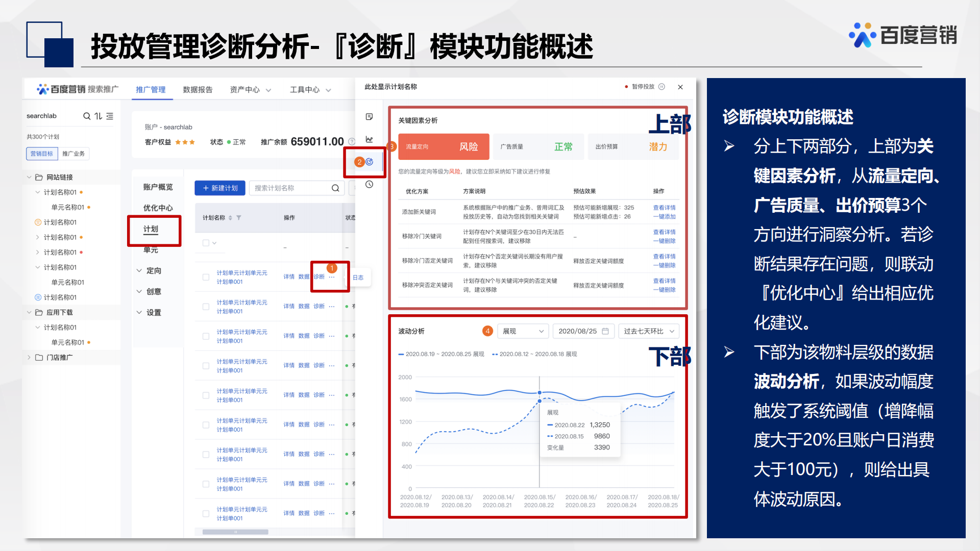980x551 pixels.
Task: Click 一键删除 for 移除冷门关键词
Action: [664, 241]
